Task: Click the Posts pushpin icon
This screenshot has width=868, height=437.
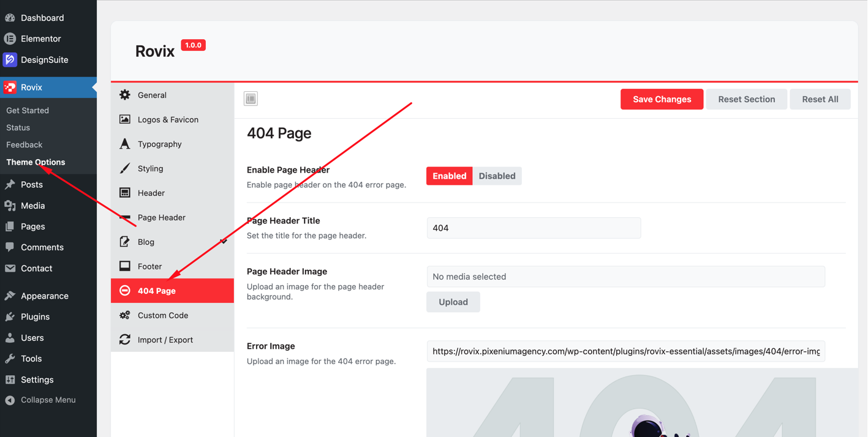Action: click(10, 184)
